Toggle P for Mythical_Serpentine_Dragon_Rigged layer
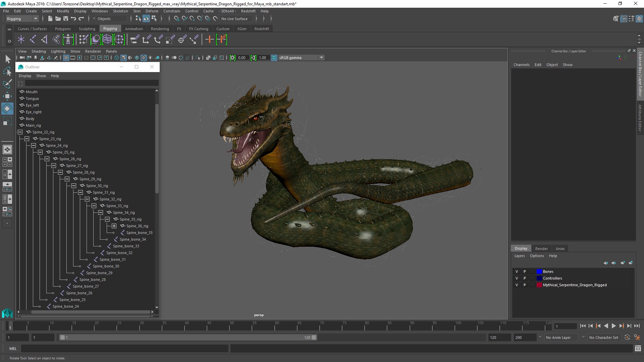The height and width of the screenshot is (362, 644). click(x=525, y=285)
